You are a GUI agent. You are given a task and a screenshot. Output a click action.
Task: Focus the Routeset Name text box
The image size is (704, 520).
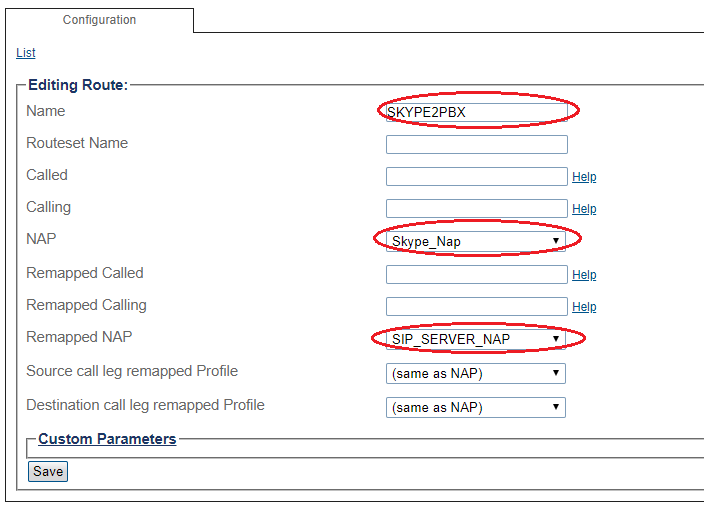point(476,144)
